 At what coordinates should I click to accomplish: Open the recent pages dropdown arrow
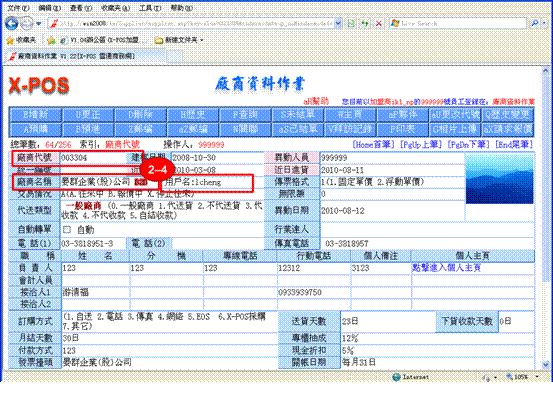pyautogui.click(x=38, y=24)
